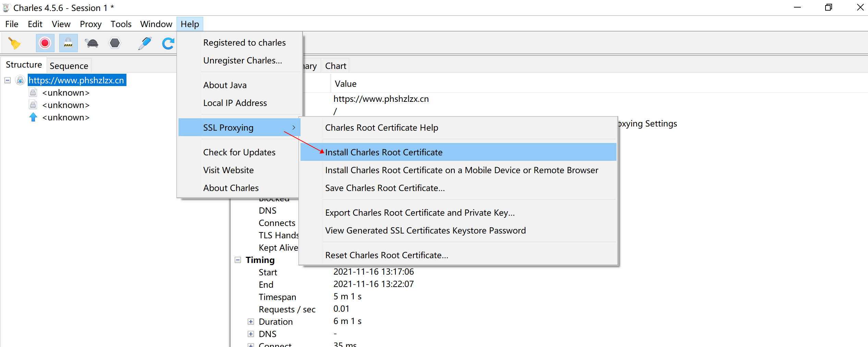Click the broom Clear Session icon

point(14,43)
